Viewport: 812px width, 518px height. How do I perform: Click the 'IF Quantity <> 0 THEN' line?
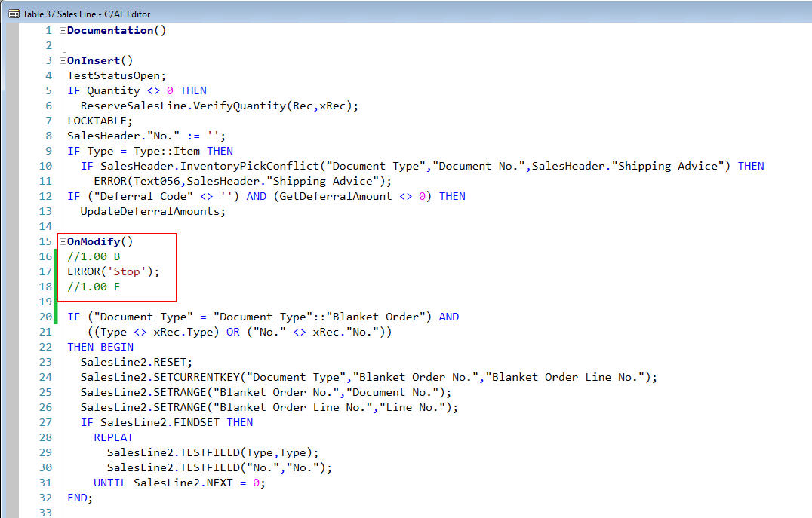tap(137, 90)
